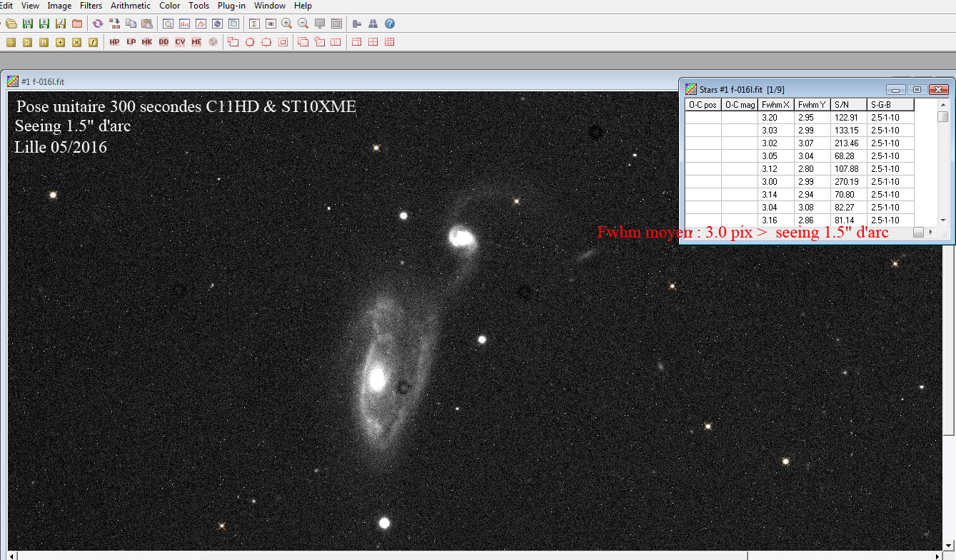The height and width of the screenshot is (560, 956).
Task: Sort by the Fwhm Y column header
Action: [x=813, y=105]
